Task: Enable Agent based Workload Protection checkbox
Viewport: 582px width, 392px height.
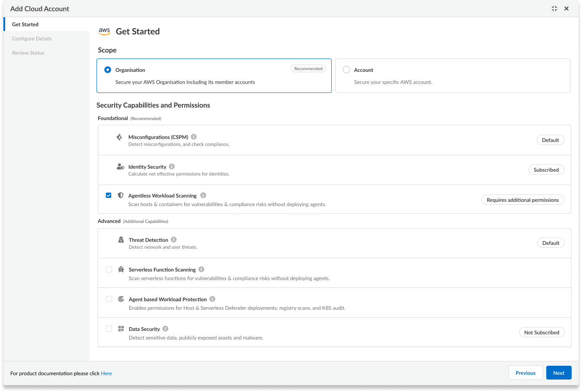Action: click(109, 299)
